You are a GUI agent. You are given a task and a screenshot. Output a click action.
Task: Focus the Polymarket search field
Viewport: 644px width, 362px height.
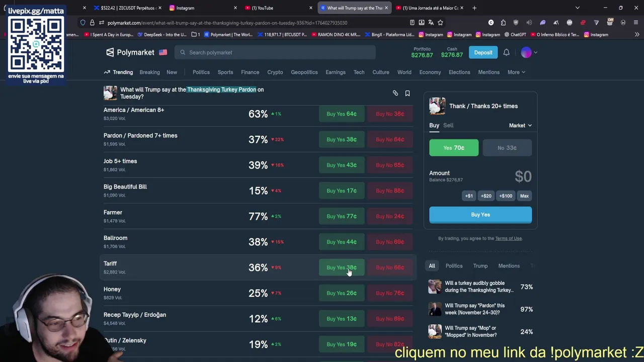click(x=275, y=52)
